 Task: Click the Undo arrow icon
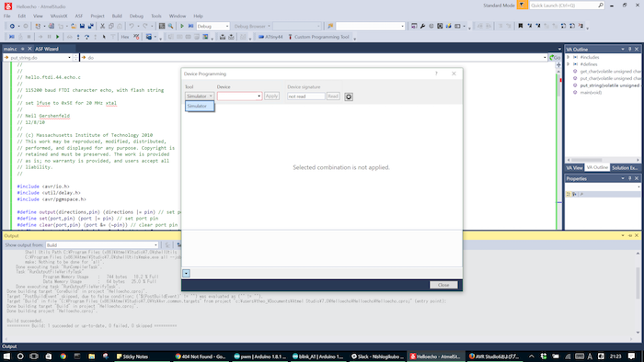pos(131,27)
